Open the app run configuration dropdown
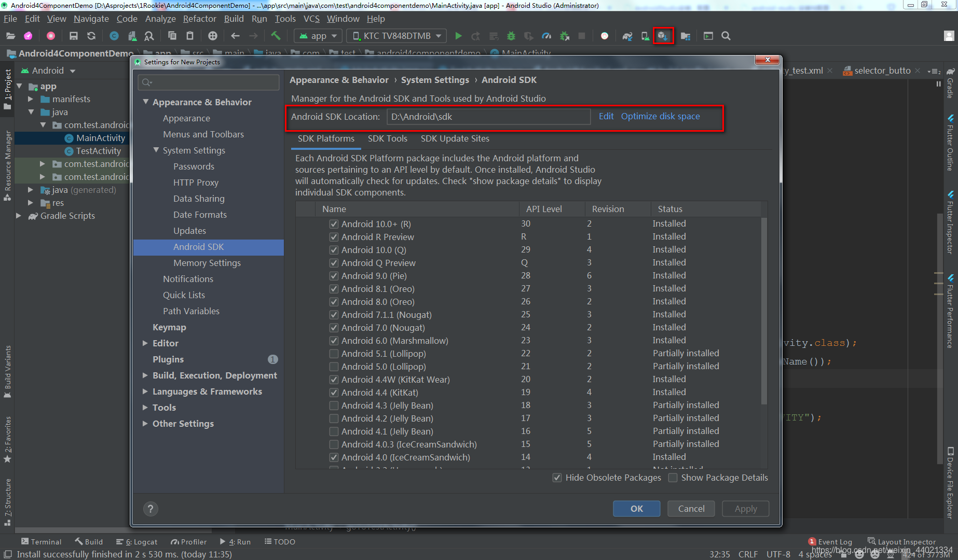 tap(318, 36)
